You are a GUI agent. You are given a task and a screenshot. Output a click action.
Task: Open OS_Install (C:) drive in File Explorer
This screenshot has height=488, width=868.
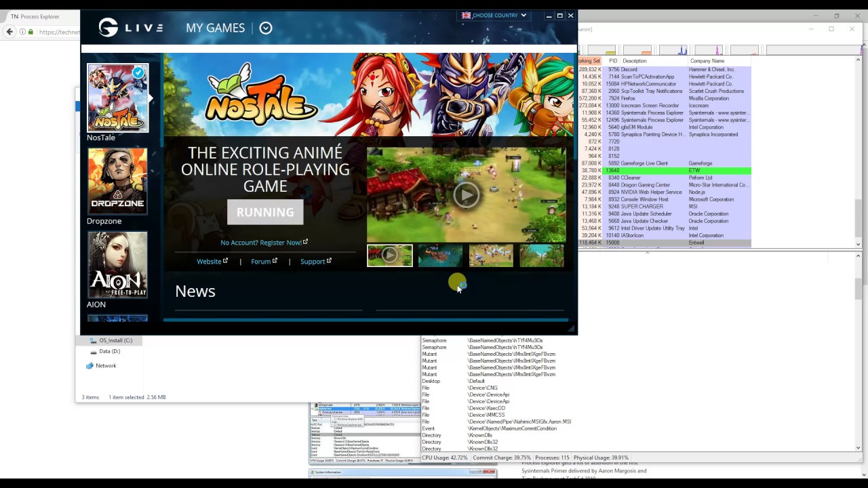(x=115, y=340)
